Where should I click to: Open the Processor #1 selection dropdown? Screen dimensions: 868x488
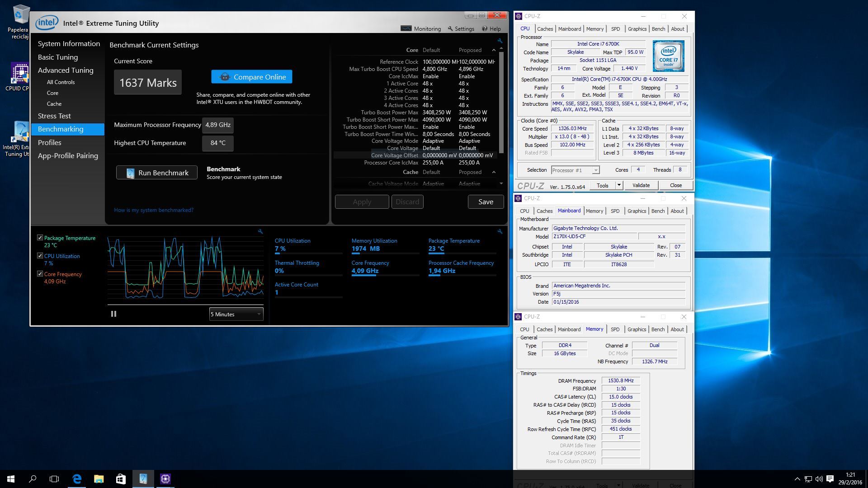pos(575,170)
